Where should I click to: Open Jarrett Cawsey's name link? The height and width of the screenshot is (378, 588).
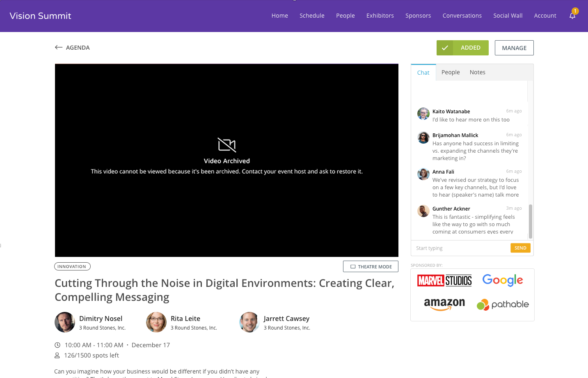point(286,318)
